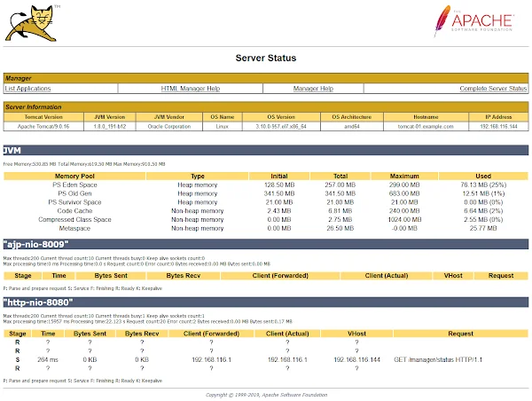Viewport: 532px width, 401px height.
Task: Click the OS Version column header
Action: click(281, 117)
